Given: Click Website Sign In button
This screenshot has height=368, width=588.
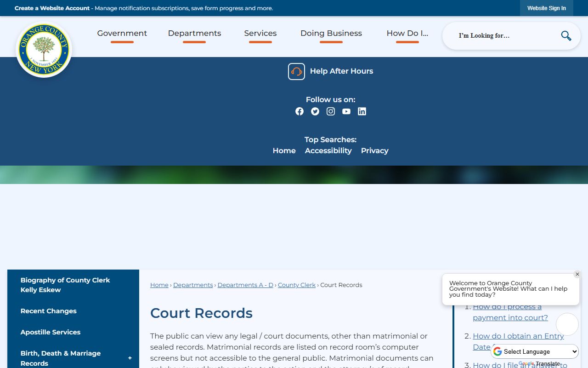Looking at the screenshot, I should 547,8.
